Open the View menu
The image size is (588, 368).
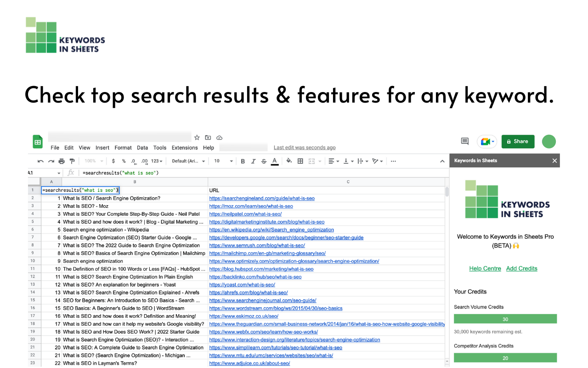coord(85,148)
